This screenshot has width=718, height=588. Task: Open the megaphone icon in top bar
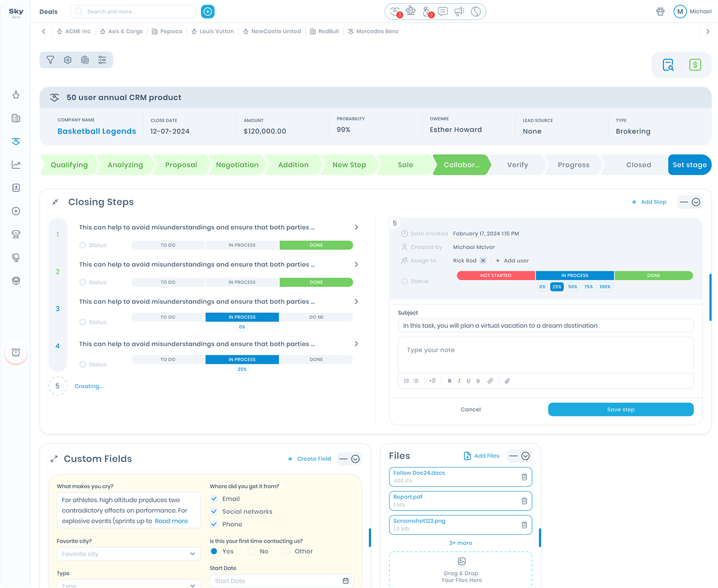[459, 11]
